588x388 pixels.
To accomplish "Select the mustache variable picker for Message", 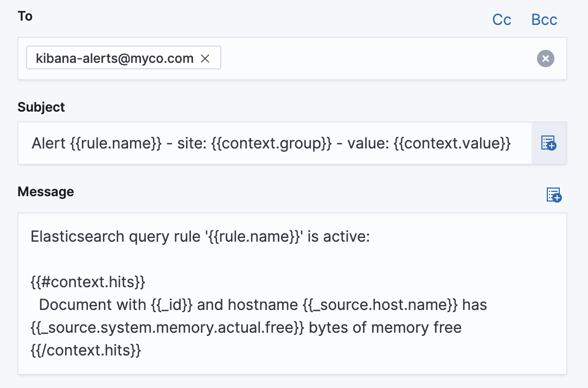I will coord(553,195).
